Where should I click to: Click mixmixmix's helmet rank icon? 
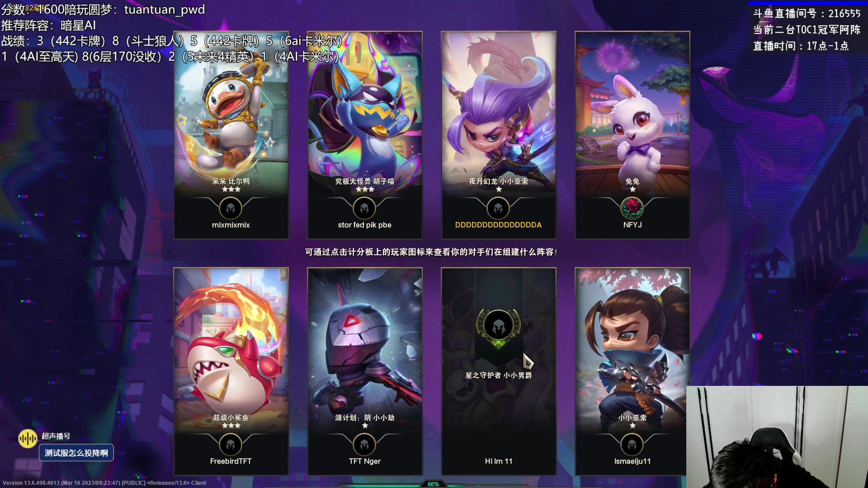tap(231, 208)
